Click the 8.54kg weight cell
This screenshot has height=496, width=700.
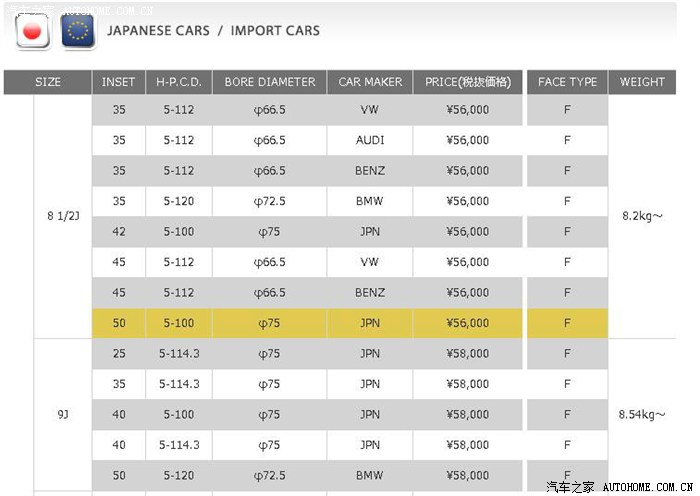click(641, 414)
